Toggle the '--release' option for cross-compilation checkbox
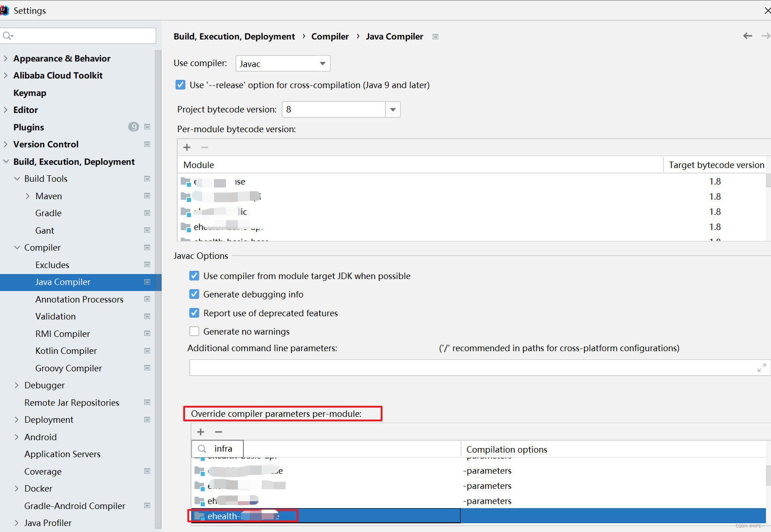 [180, 85]
